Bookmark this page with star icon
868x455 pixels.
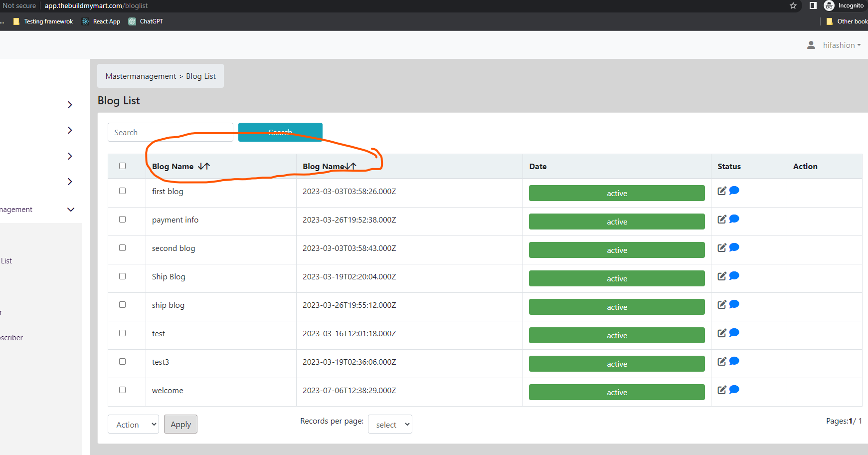coord(793,5)
